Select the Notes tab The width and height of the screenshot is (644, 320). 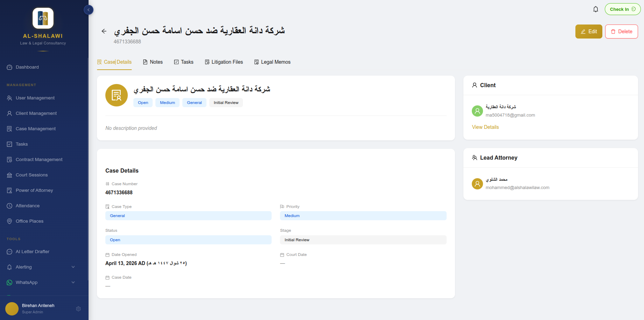coord(153,62)
